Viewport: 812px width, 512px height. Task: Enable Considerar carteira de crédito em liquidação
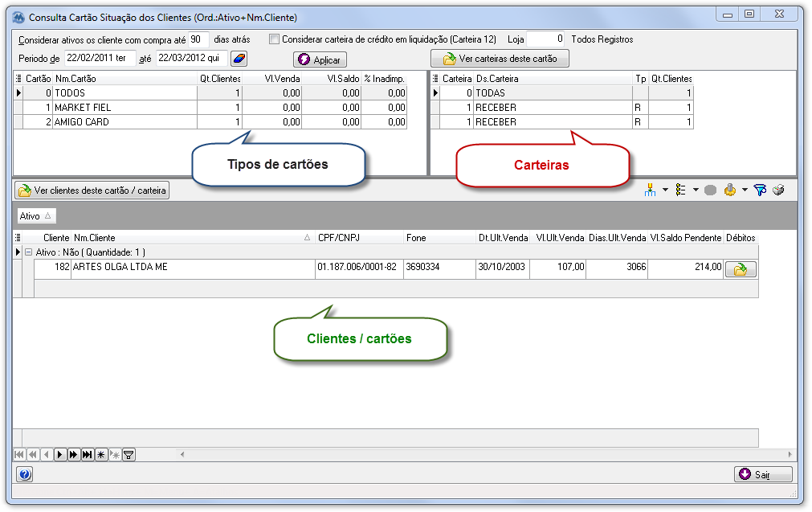(275, 39)
